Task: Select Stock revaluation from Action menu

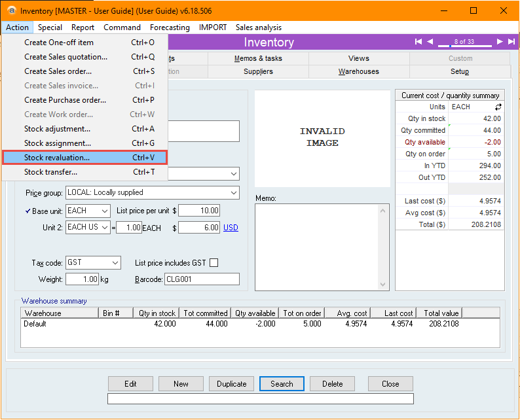Action: pos(84,157)
